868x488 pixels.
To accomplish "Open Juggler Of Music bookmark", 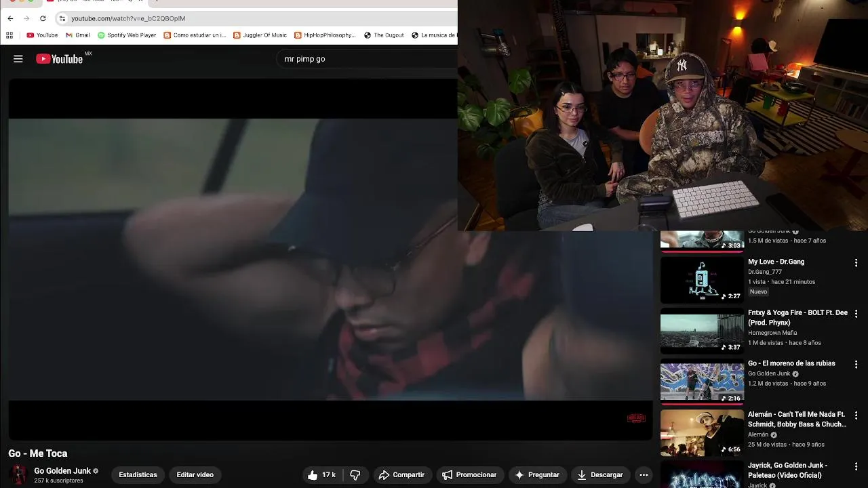I will pos(260,35).
